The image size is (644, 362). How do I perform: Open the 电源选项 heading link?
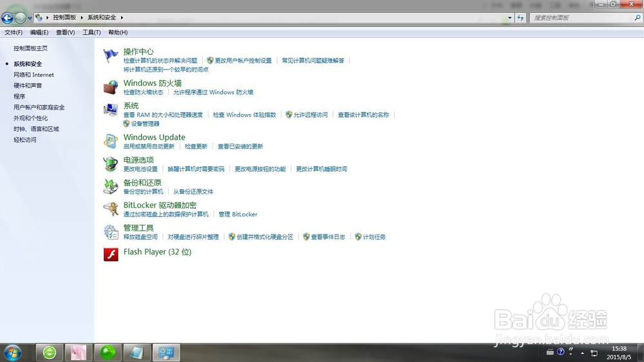138,160
